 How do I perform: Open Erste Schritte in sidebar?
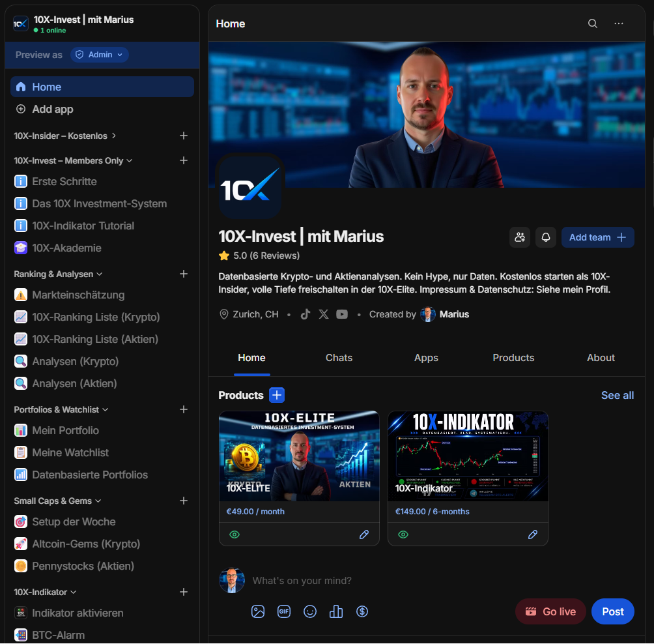point(102,181)
